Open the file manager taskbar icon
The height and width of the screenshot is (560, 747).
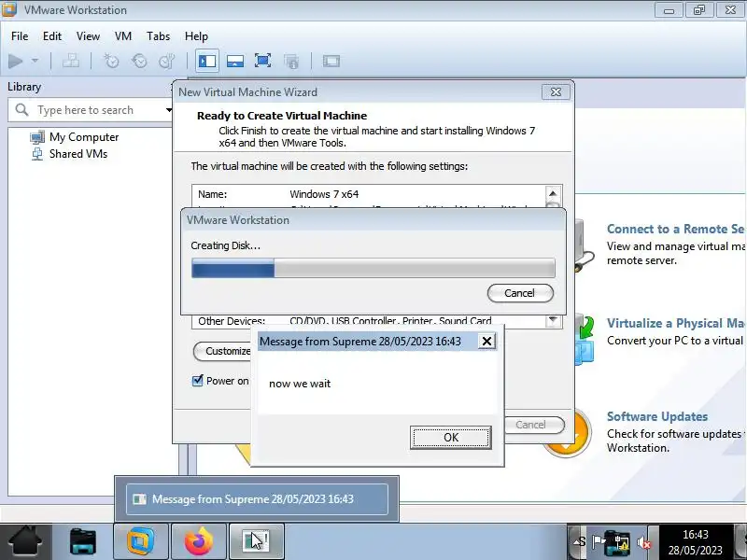click(83, 541)
